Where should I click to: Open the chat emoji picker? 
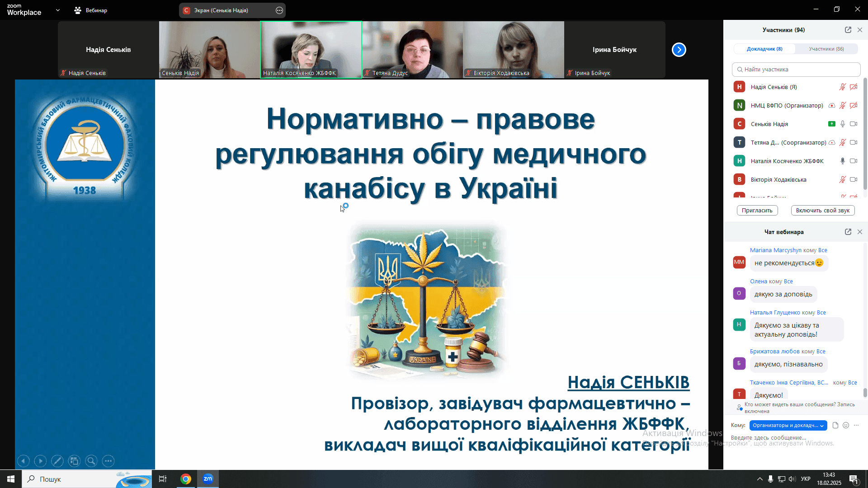[846, 425]
